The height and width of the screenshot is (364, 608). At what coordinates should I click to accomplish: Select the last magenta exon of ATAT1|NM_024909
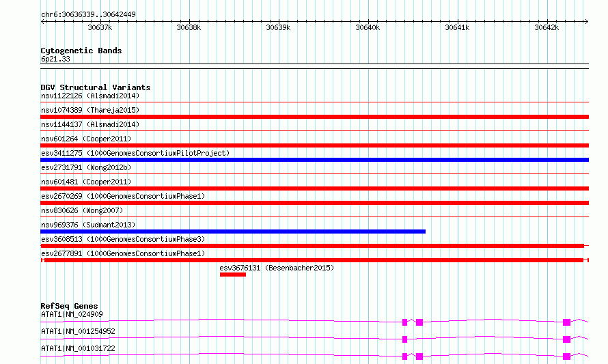click(x=566, y=322)
